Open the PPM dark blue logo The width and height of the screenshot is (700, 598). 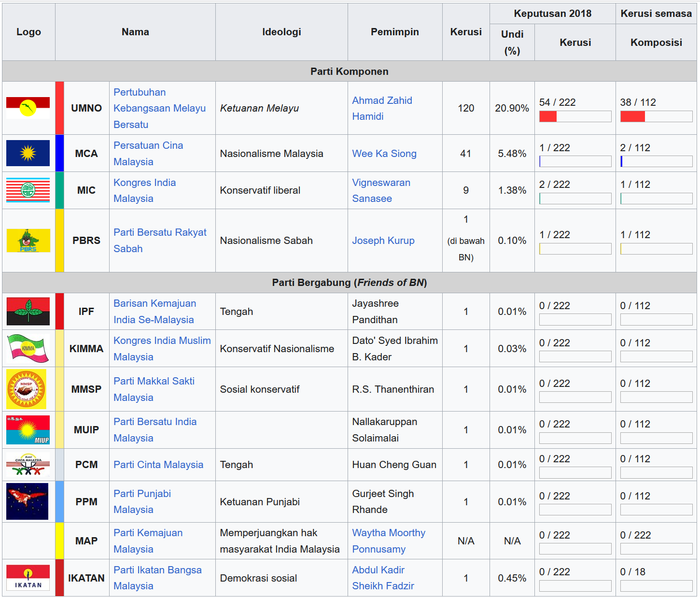[27, 501]
